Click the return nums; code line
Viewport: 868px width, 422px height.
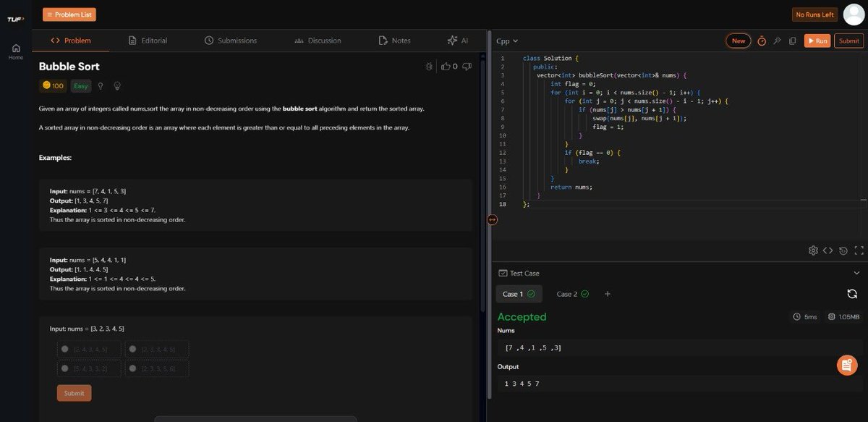571,187
